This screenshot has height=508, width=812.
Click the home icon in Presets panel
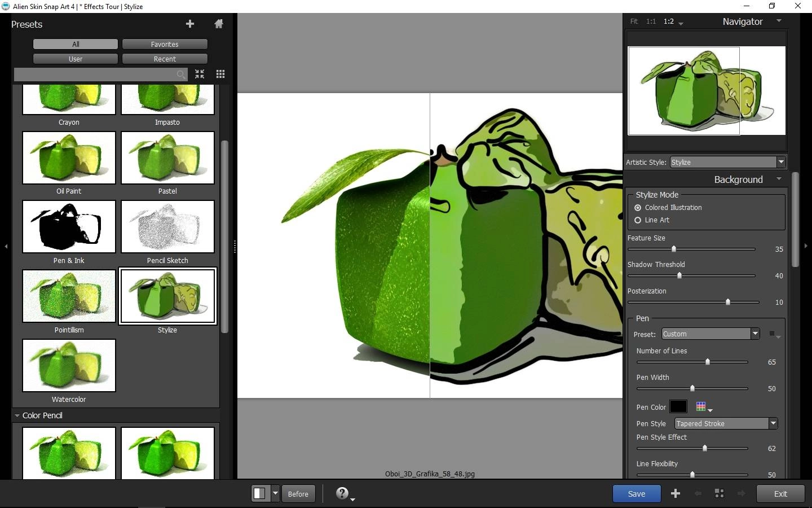point(219,24)
